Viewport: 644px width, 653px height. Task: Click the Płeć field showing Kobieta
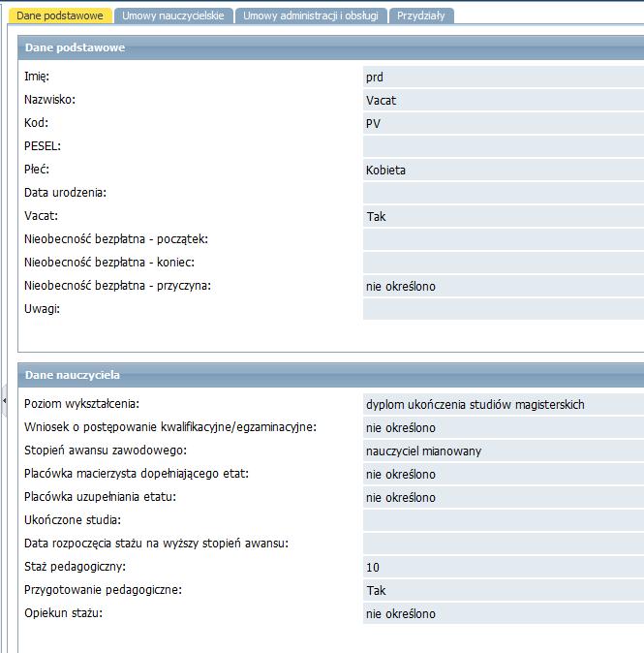pyautogui.click(x=504, y=170)
